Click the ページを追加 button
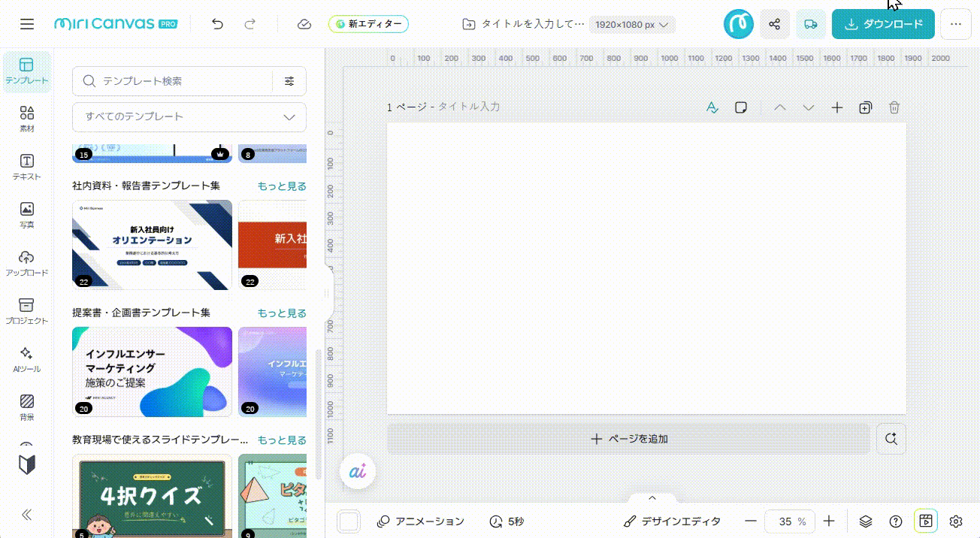The width and height of the screenshot is (980, 538). click(628, 439)
